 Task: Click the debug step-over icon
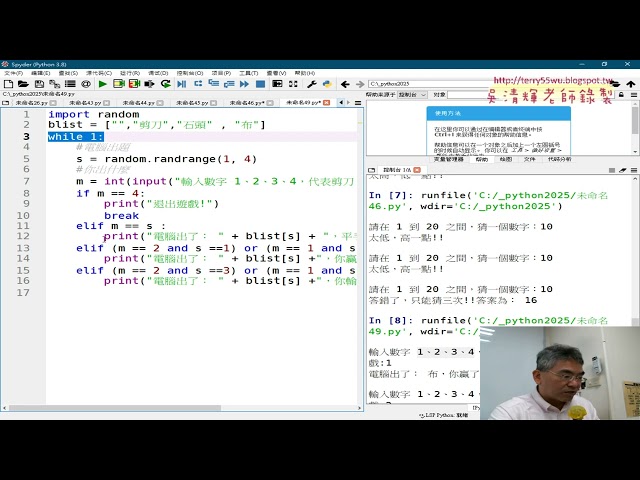click(x=198, y=84)
